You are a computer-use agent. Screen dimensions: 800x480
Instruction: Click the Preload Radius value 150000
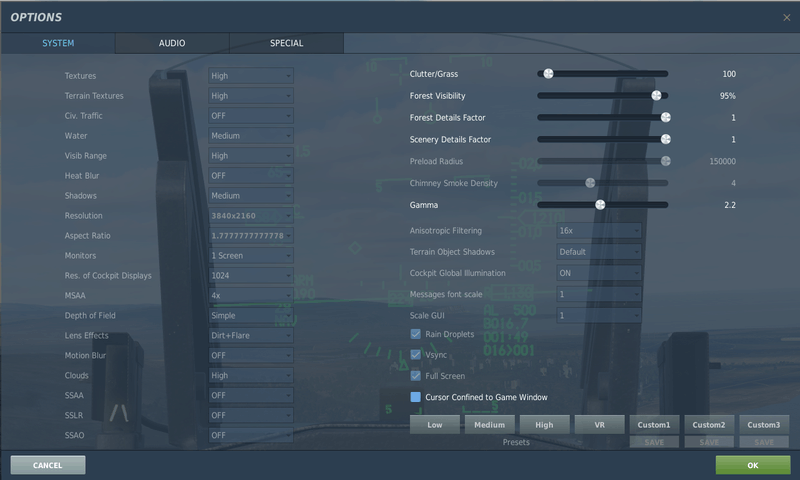722,161
